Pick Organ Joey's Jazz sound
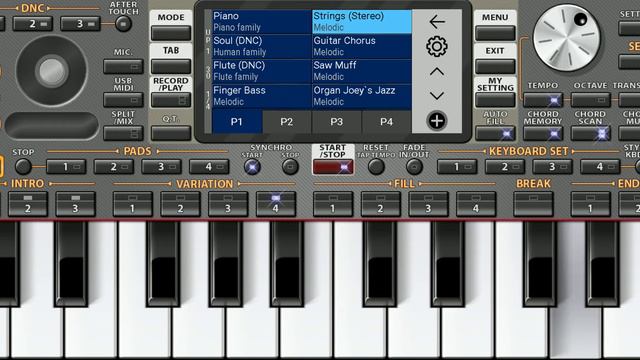 362,96
